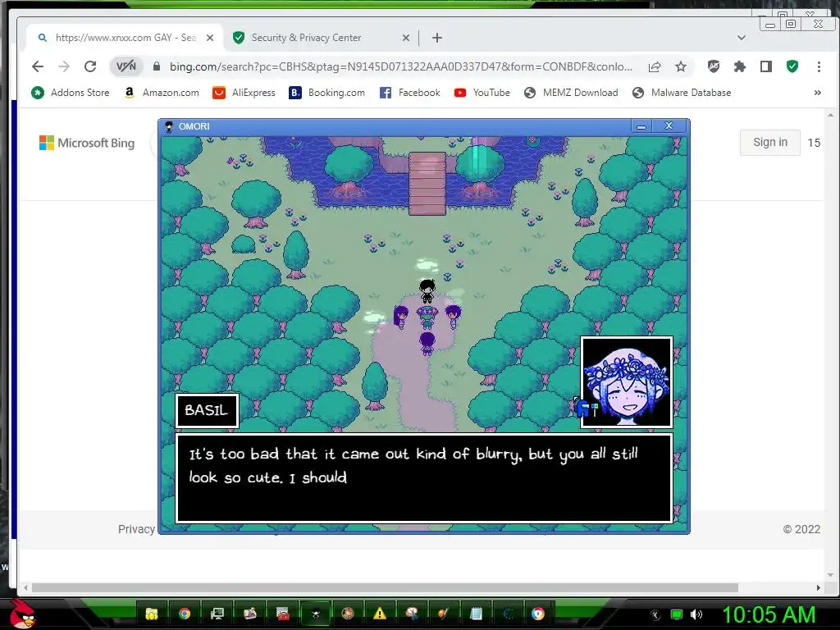The image size is (840, 630).
Task: Close the first browser tab
Action: point(210,38)
